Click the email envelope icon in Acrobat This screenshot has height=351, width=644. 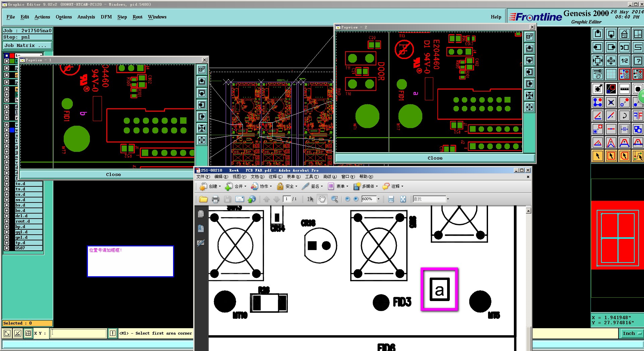click(x=239, y=199)
